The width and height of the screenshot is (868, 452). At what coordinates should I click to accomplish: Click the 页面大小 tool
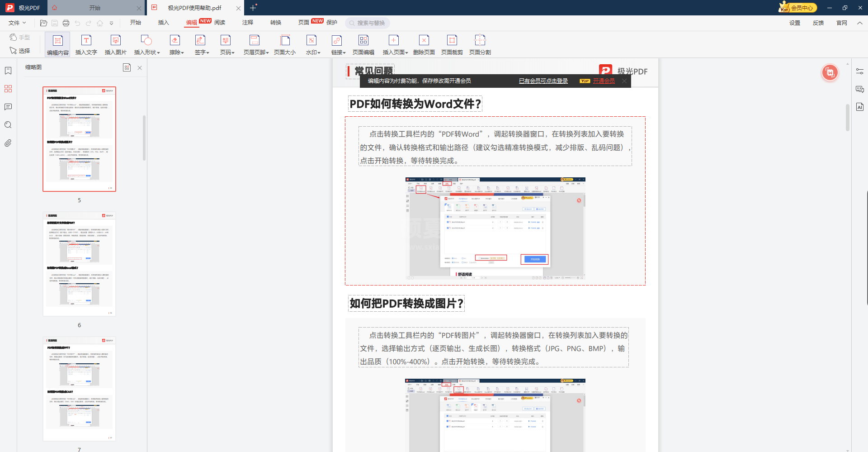[285, 44]
